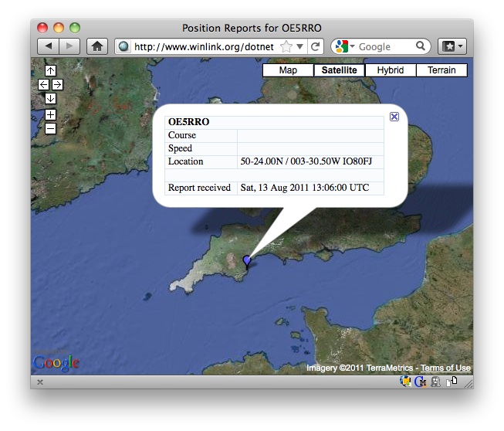504x431 pixels.
Task: Pan the map north with up arrow
Action: coord(50,70)
